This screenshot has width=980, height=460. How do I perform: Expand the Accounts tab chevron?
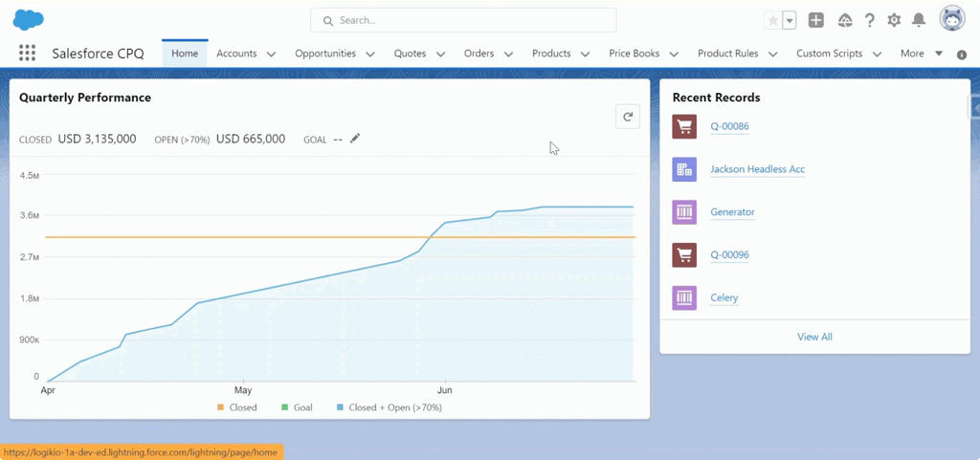(x=271, y=55)
